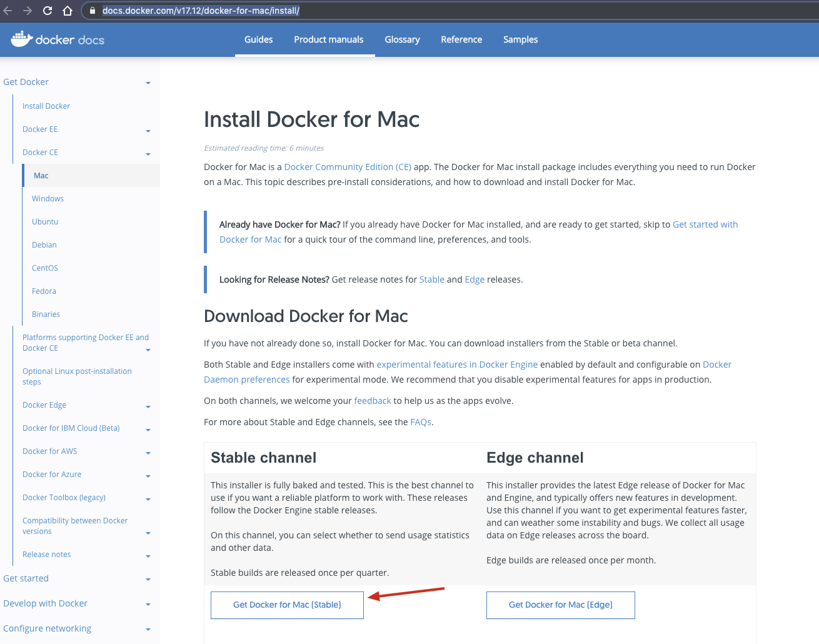Viewport: 819px width, 644px height.
Task: Click the Stable channel heading
Action: click(x=264, y=458)
